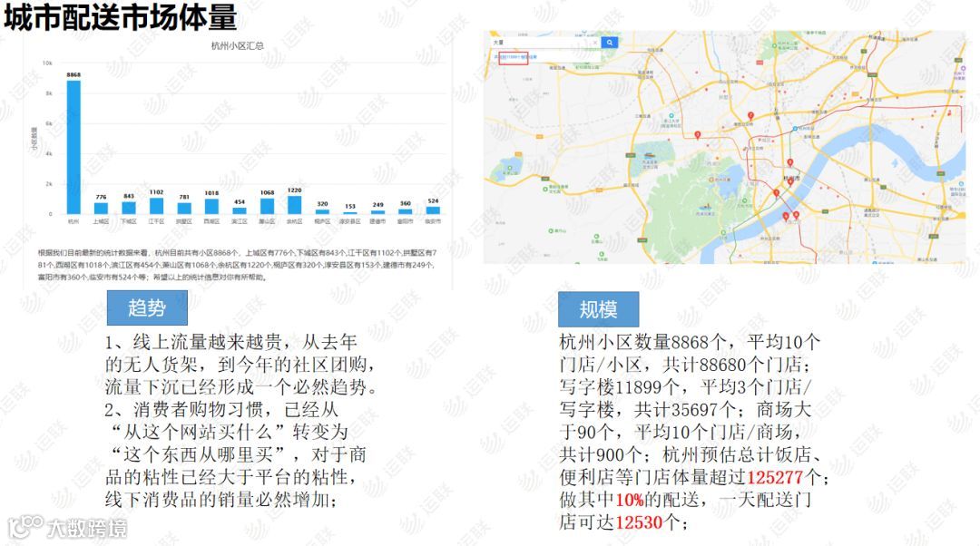Click the 上城区 x-axis label
The image size is (980, 546).
101,221
